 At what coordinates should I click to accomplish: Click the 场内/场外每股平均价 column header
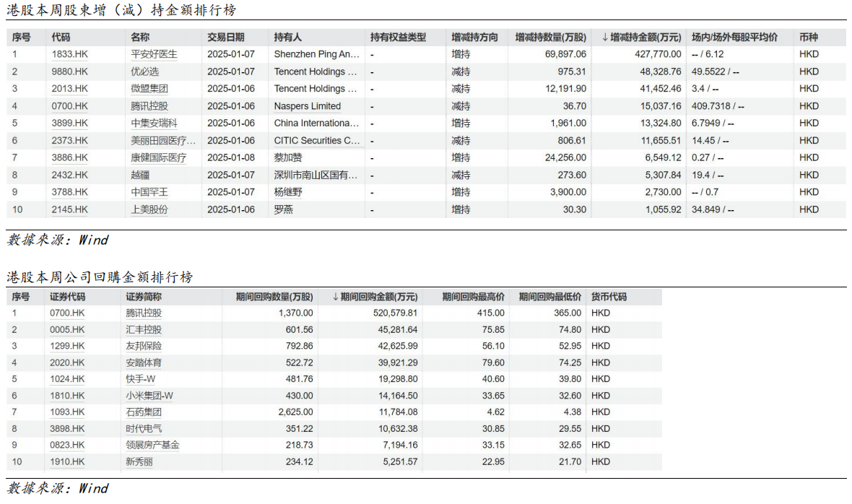point(734,38)
